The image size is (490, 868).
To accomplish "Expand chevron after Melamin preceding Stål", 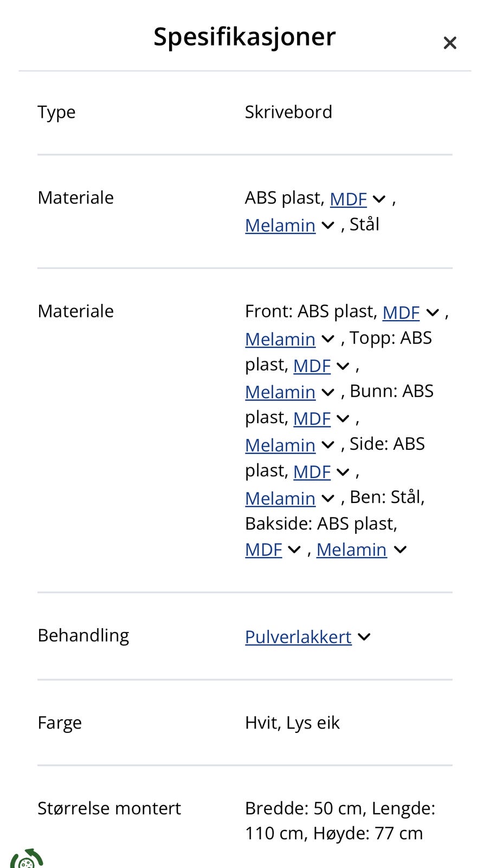I will 328,225.
